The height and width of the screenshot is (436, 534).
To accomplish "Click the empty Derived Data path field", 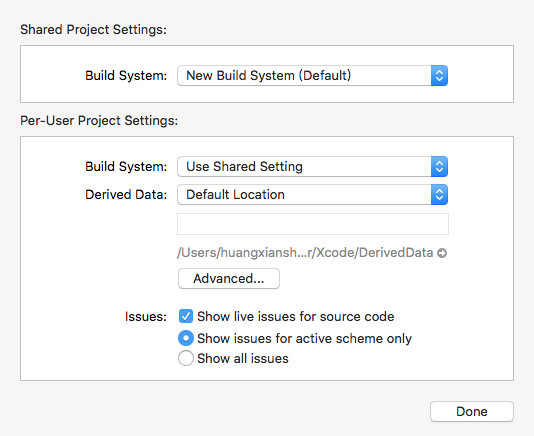I will click(313, 224).
